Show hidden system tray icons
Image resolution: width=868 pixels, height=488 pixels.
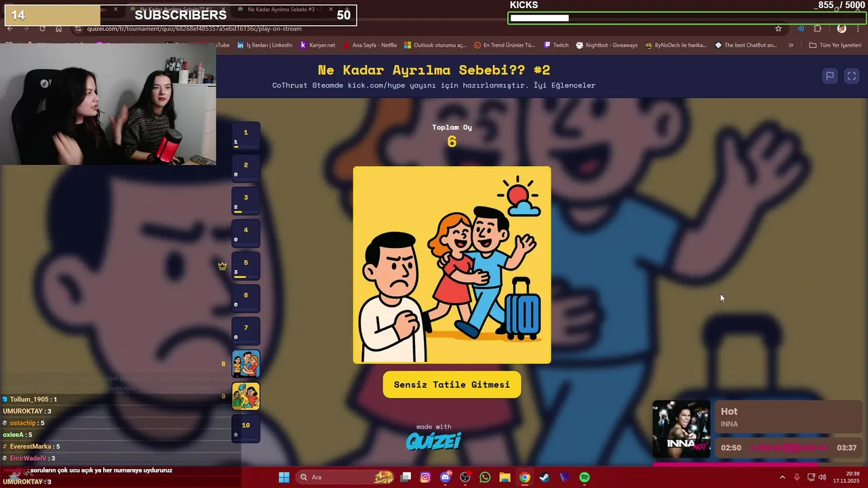[782, 477]
